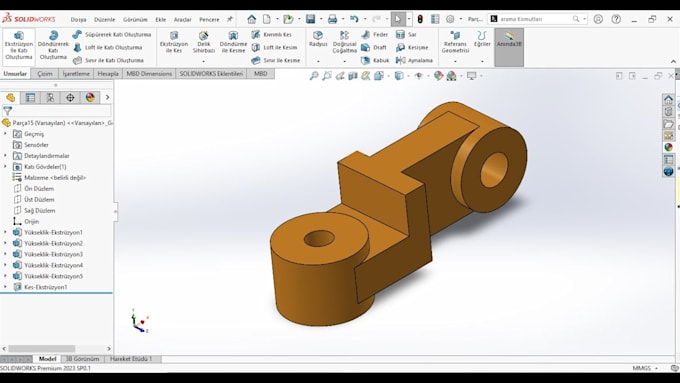Open the Düzenle menu

(x=105, y=20)
